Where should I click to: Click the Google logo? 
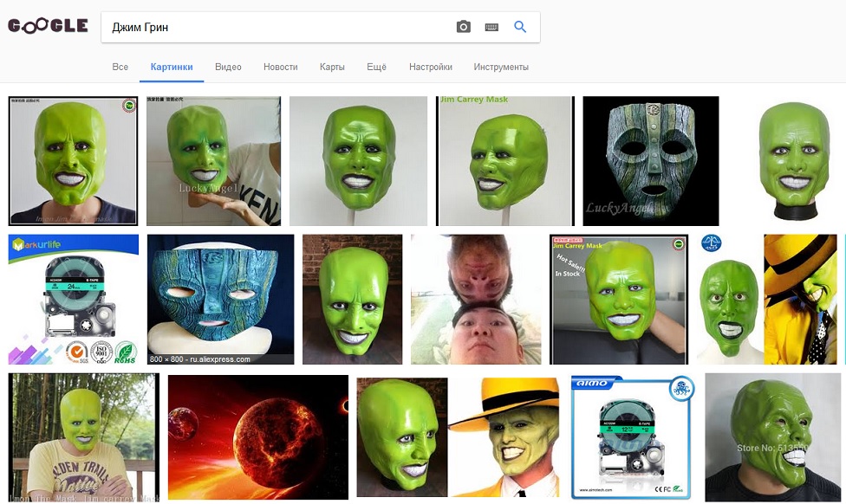pyautogui.click(x=48, y=26)
